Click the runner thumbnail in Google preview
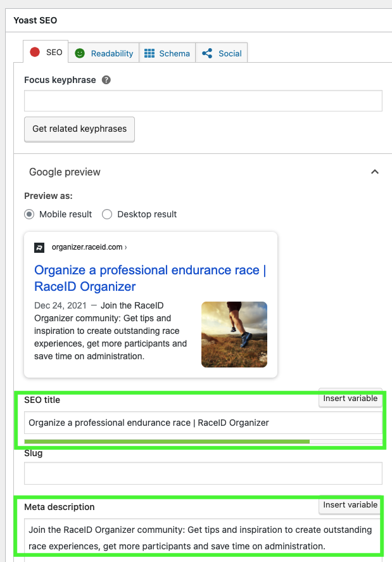The height and width of the screenshot is (562, 392). coord(234,335)
